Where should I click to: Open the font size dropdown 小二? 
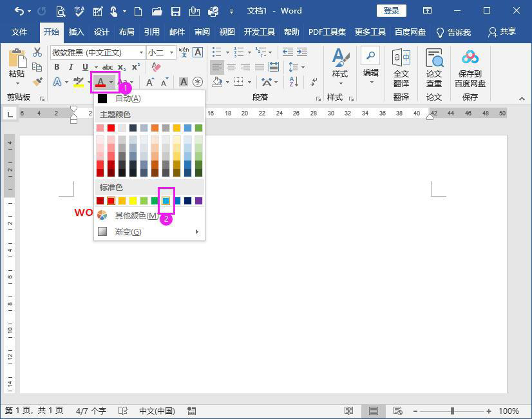[x=171, y=52]
